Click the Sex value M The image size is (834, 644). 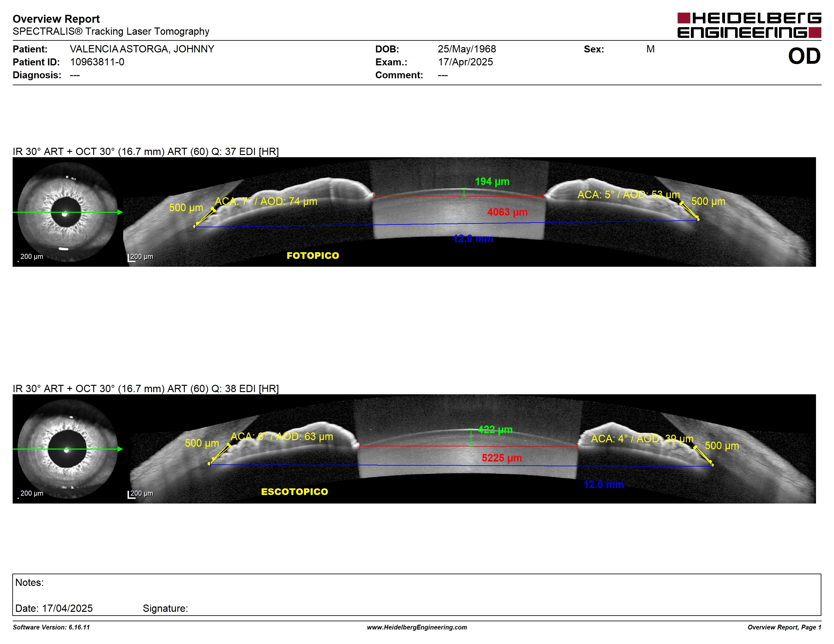tap(650, 49)
